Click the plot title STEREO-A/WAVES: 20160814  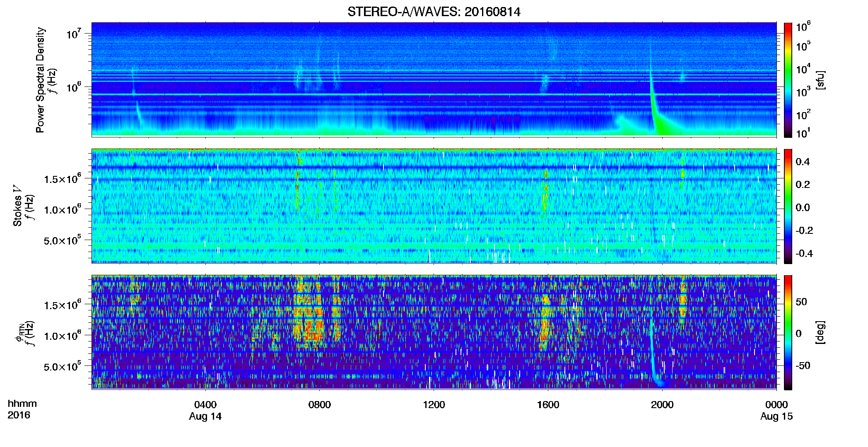pos(434,12)
